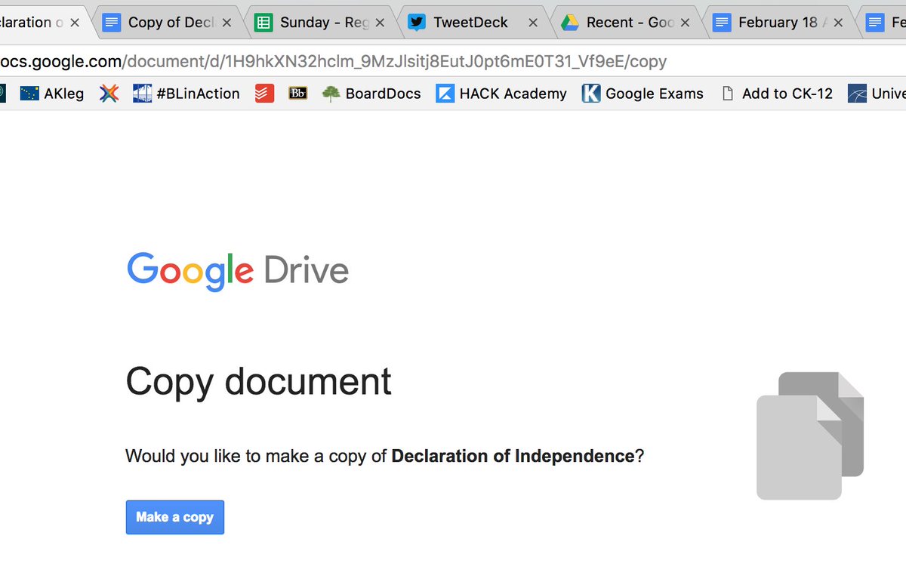The image size is (906, 588).
Task: Click the gray copy documents icon
Action: [x=810, y=436]
